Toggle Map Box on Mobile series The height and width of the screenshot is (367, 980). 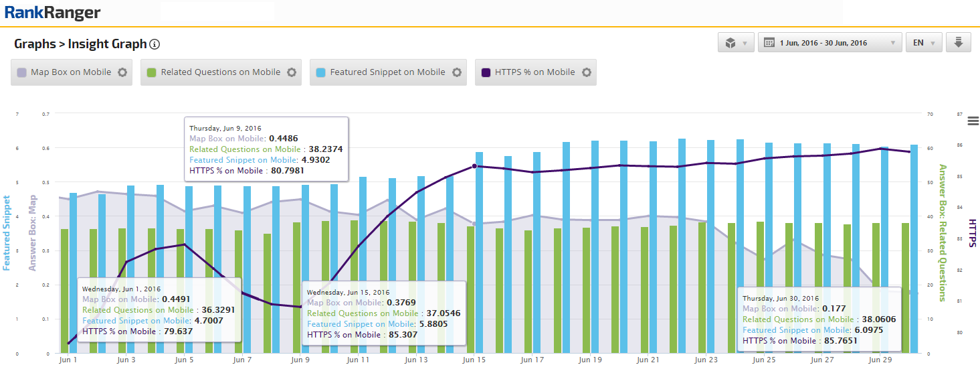71,72
